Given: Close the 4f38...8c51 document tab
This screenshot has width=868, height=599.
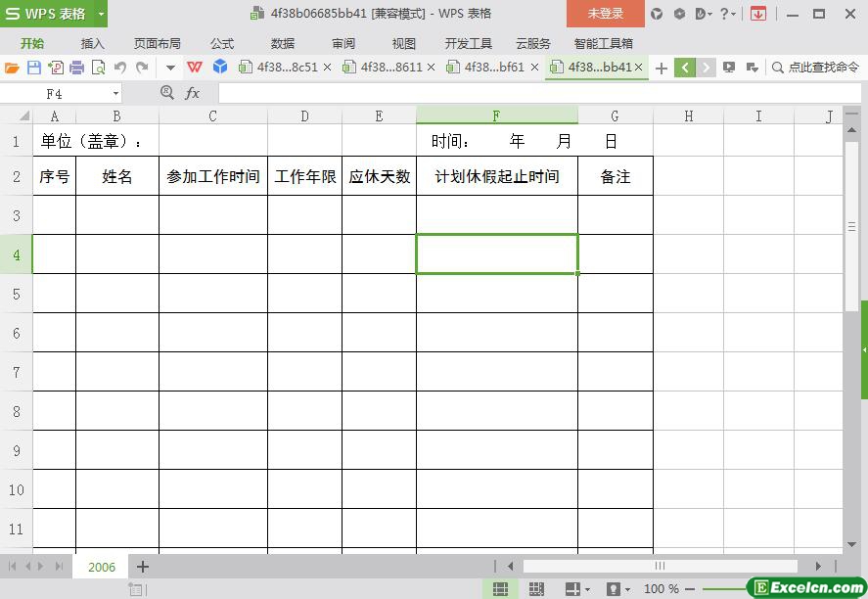Looking at the screenshot, I should [x=327, y=68].
